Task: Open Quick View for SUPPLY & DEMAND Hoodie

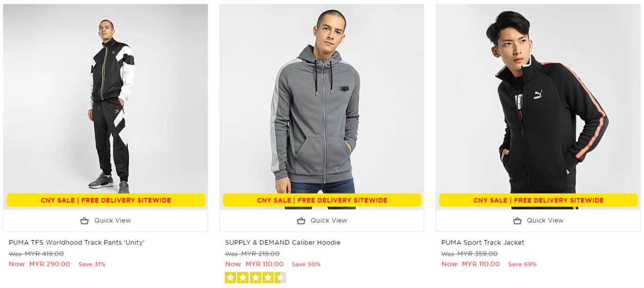Action: 328,221
